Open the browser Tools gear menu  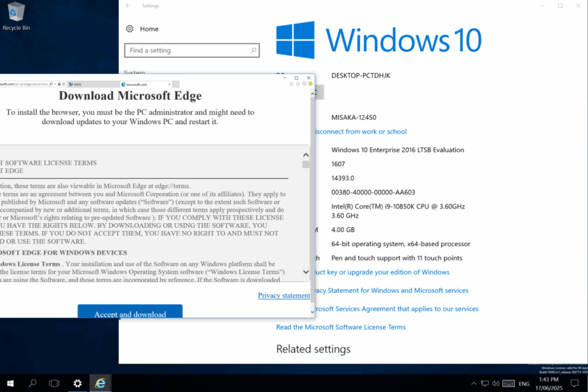[x=304, y=84]
